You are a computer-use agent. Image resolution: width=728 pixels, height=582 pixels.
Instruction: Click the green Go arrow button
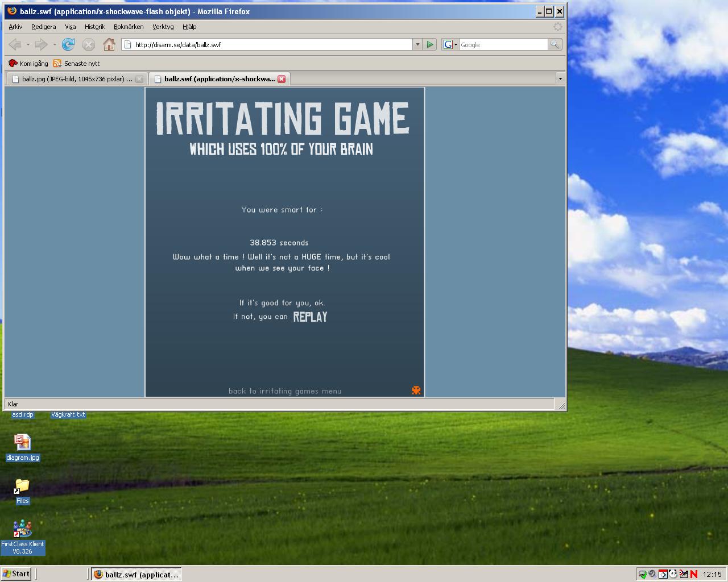[430, 44]
